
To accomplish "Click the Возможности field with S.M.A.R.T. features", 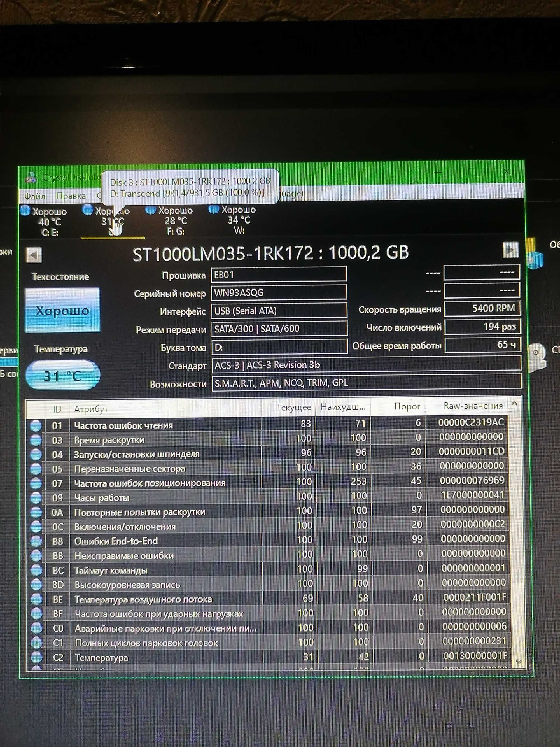I will click(x=367, y=383).
